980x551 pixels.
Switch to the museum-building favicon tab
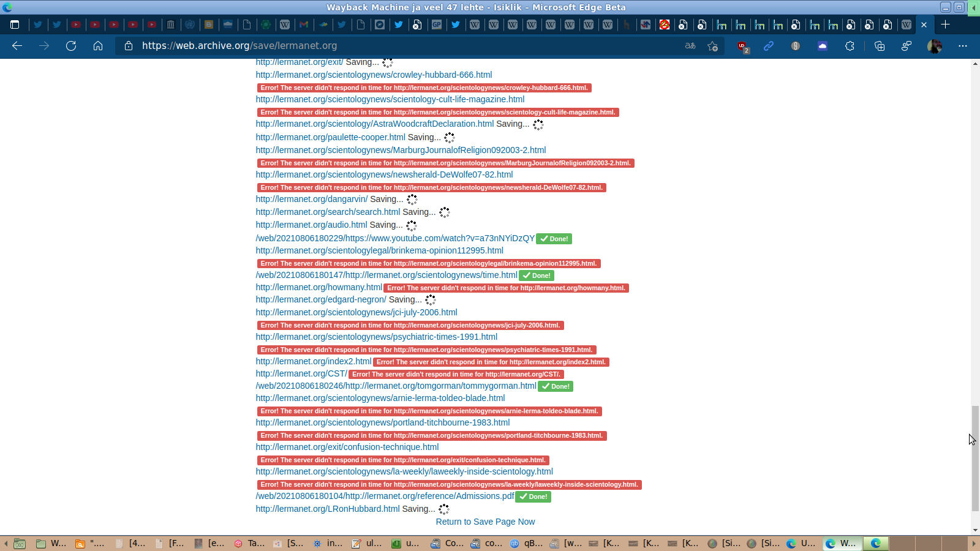[171, 25]
